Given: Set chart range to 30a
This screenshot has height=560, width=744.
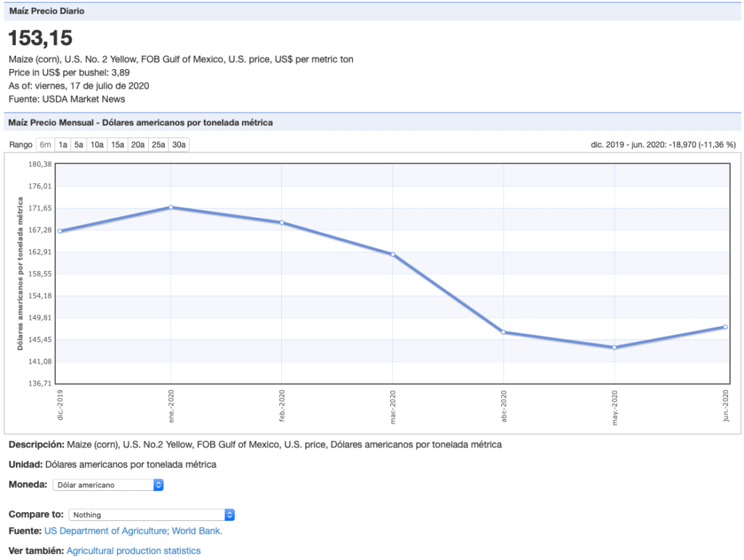Looking at the screenshot, I should [178, 145].
